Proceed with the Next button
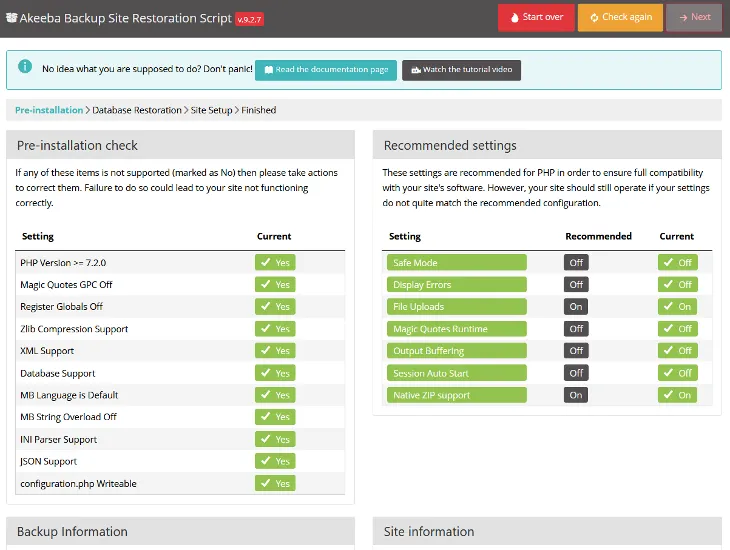 (x=694, y=17)
